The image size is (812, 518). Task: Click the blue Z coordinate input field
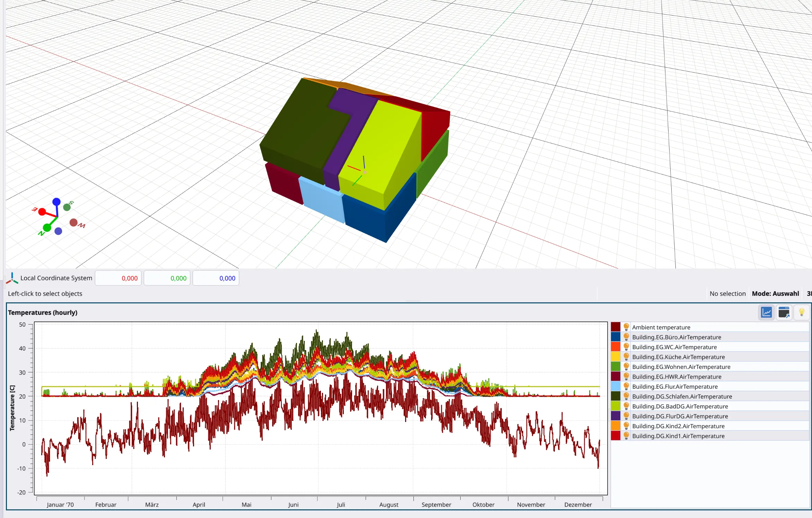(x=216, y=278)
